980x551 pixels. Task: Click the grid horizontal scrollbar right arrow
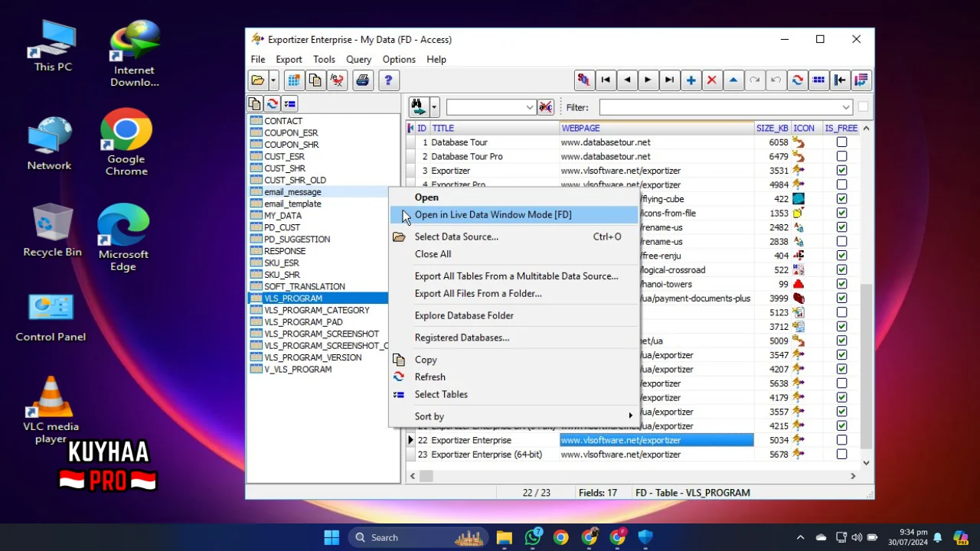(x=853, y=476)
